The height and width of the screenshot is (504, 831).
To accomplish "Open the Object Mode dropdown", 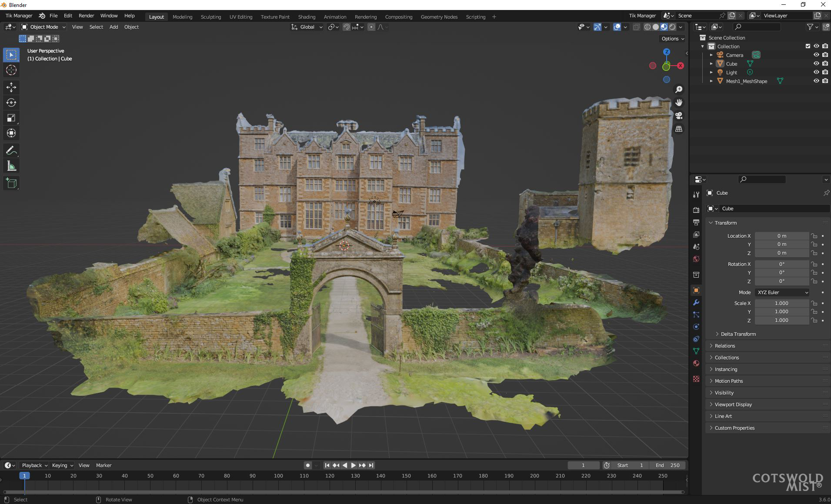I will pos(43,27).
